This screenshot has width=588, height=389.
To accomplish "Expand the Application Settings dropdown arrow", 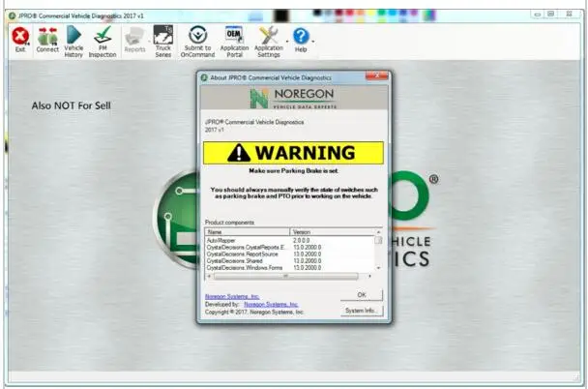I will (x=287, y=42).
